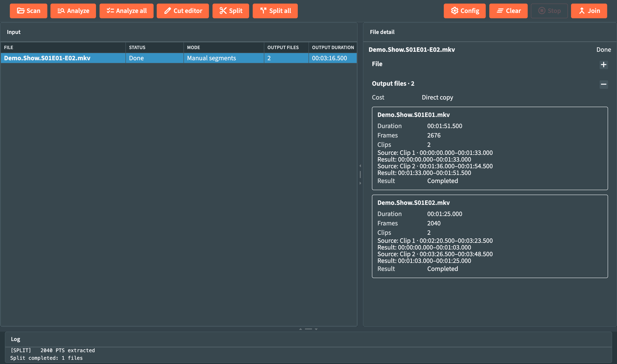The height and width of the screenshot is (364, 617).
Task: Click the 00:01:25.000 duration value
Action: click(445, 214)
